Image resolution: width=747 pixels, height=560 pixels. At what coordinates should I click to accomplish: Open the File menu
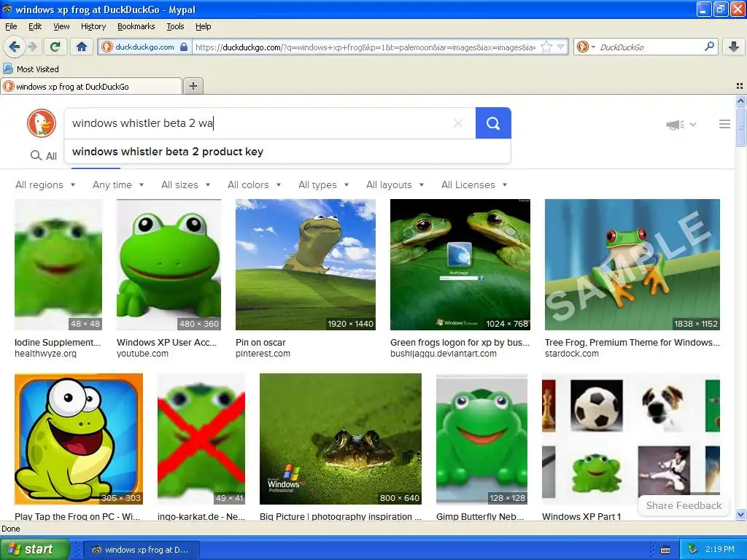pos(11,26)
